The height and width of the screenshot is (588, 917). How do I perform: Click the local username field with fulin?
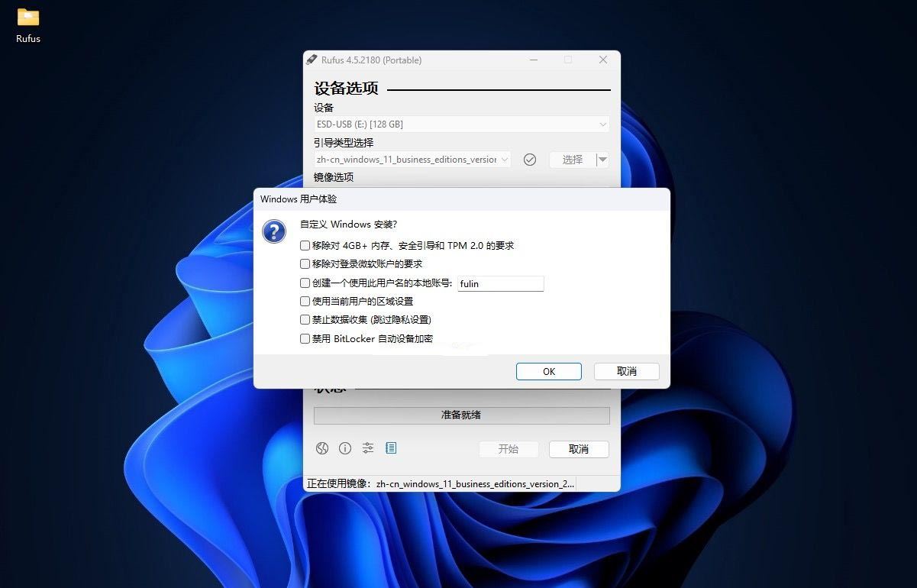(x=500, y=283)
